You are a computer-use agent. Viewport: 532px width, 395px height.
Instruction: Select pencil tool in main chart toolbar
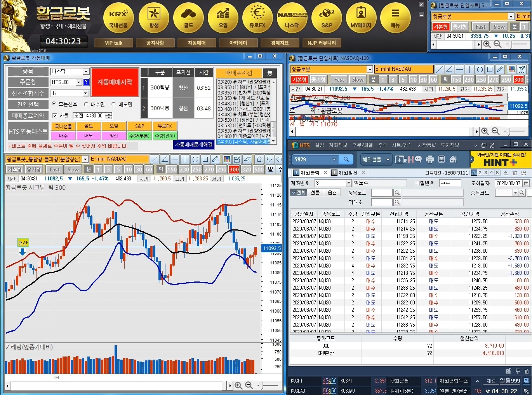pyautogui.click(x=215, y=159)
